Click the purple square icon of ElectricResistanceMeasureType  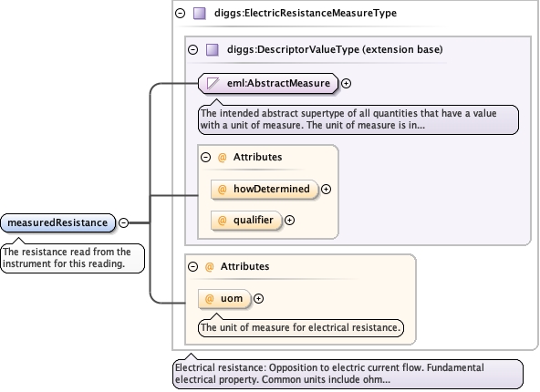[200, 14]
